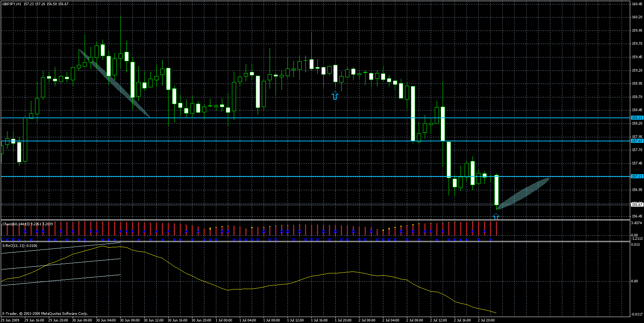Click the 29 Jun 2009 date label
This screenshot has width=644, height=323.
10,320
